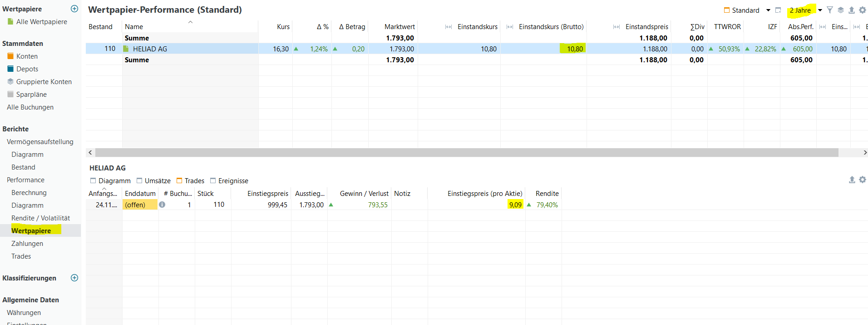
Task: Sort by the Name column header
Action: (134, 27)
